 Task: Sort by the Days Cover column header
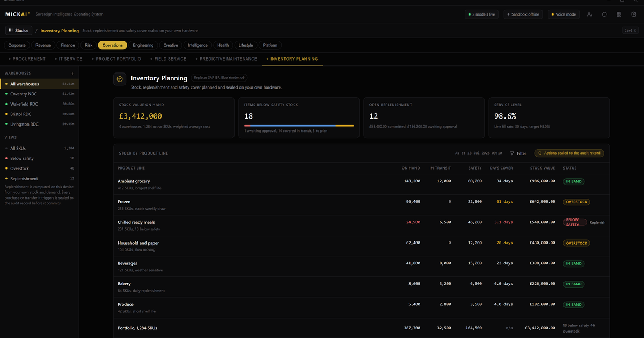501,168
